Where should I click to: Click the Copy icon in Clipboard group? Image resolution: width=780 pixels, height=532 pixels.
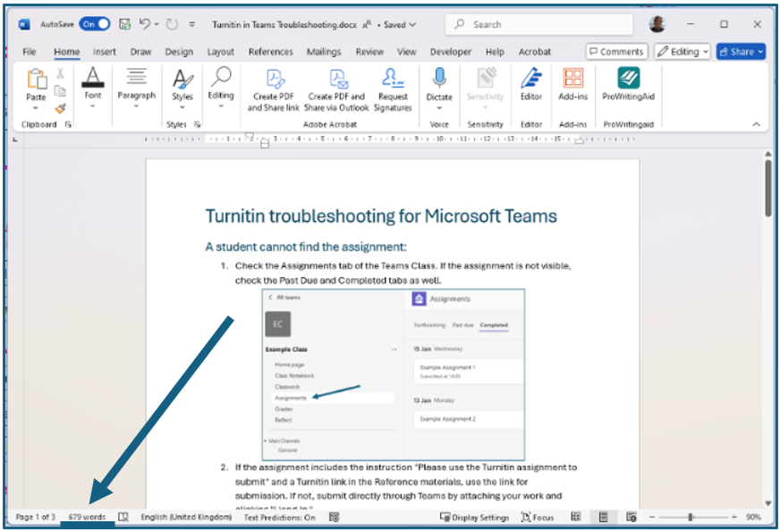pos(60,90)
